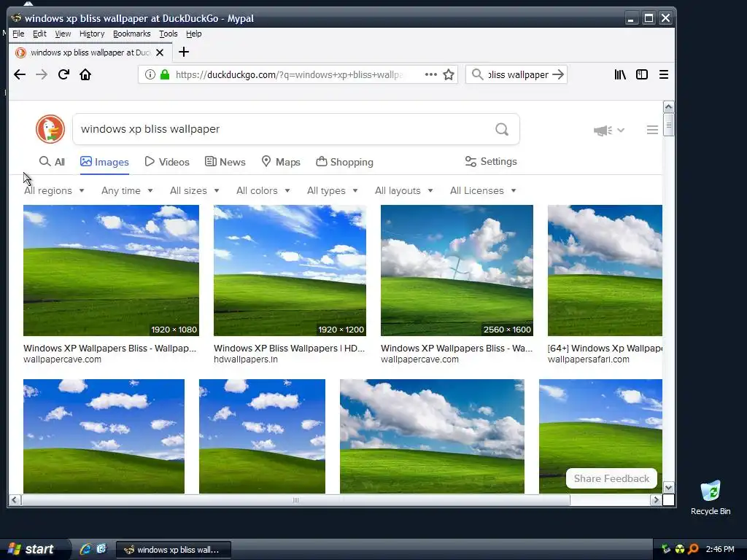Screen dimensions: 747x560
Task: Open the View menu
Action: click(x=63, y=34)
